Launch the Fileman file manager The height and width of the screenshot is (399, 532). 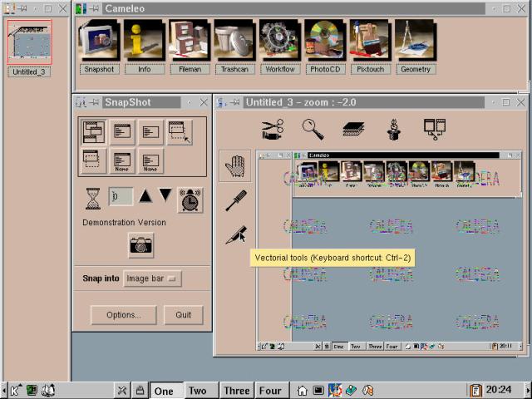pos(189,42)
